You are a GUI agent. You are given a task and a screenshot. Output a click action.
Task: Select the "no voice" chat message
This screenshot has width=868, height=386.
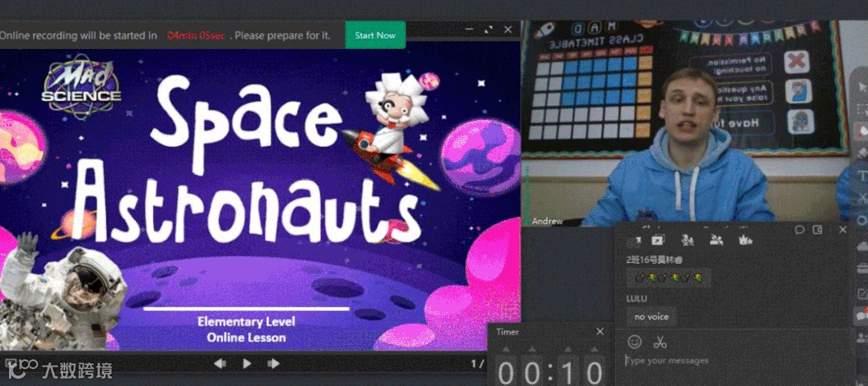coord(651,317)
